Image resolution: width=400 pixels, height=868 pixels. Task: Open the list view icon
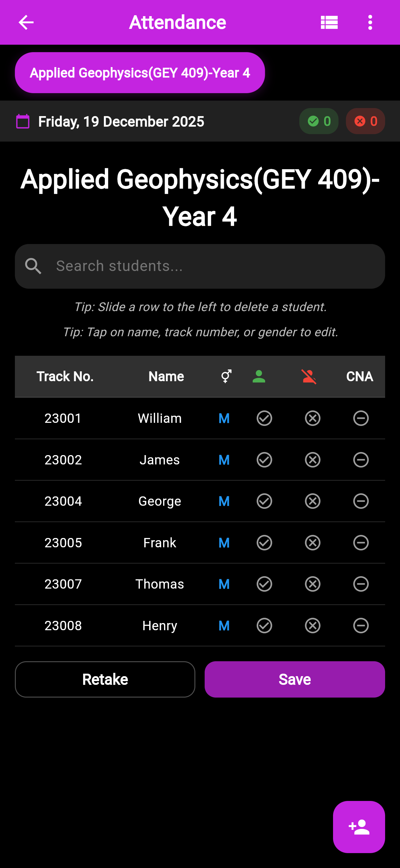click(x=329, y=23)
